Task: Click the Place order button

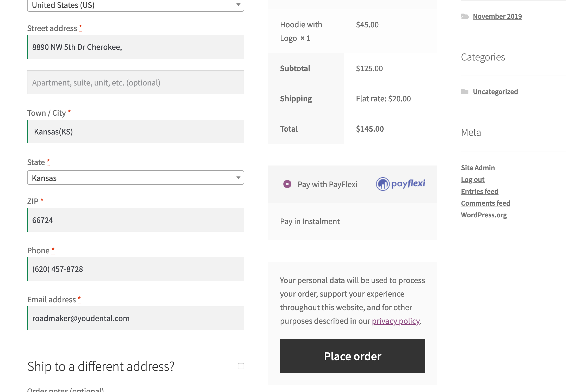Action: (353, 356)
